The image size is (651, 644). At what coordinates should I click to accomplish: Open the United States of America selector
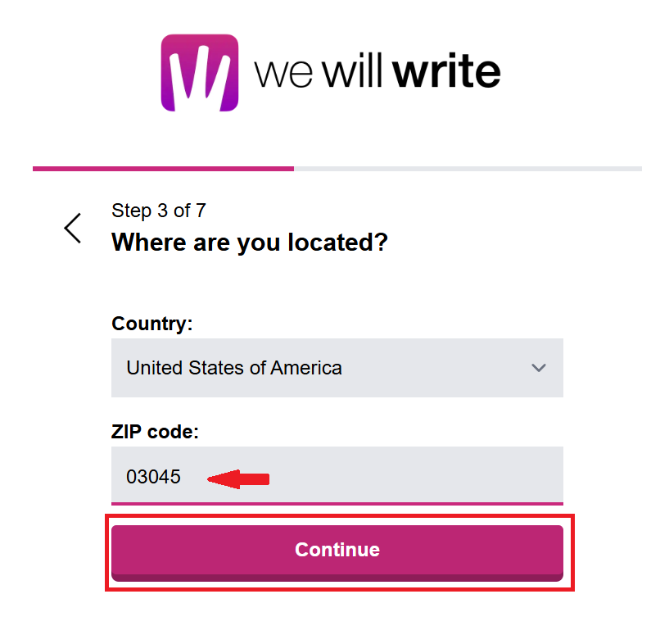point(337,368)
